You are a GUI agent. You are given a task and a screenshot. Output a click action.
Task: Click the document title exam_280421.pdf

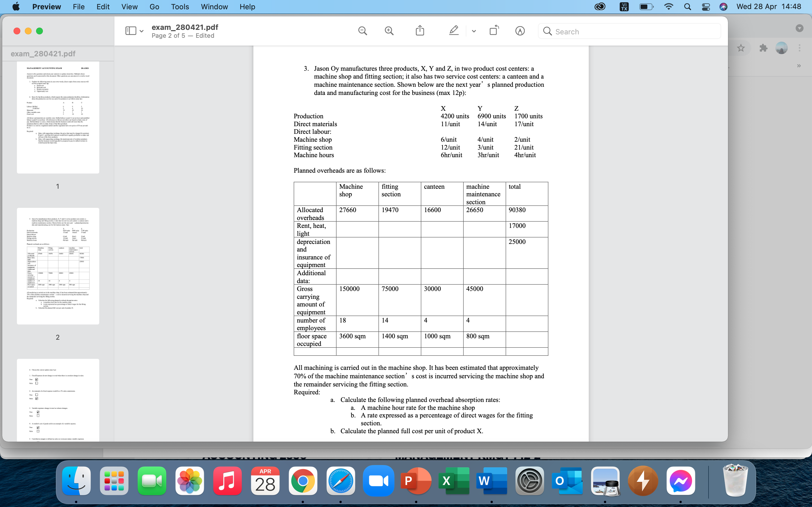[185, 27]
